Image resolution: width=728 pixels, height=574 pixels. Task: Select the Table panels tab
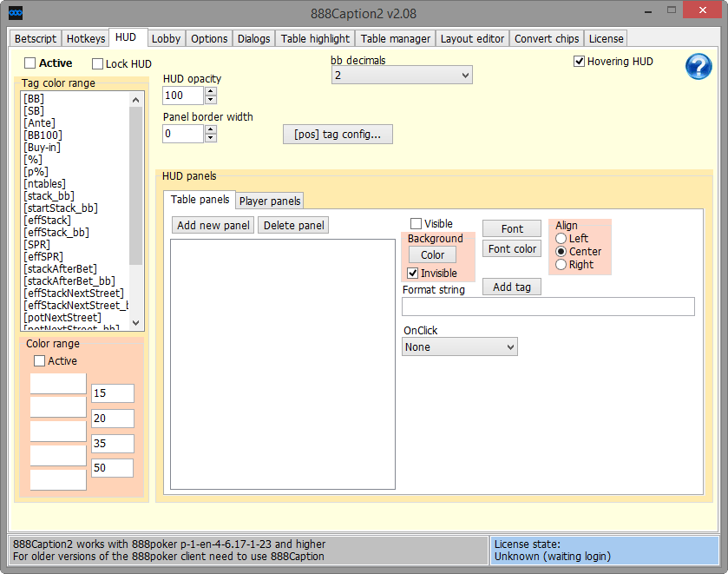(200, 200)
